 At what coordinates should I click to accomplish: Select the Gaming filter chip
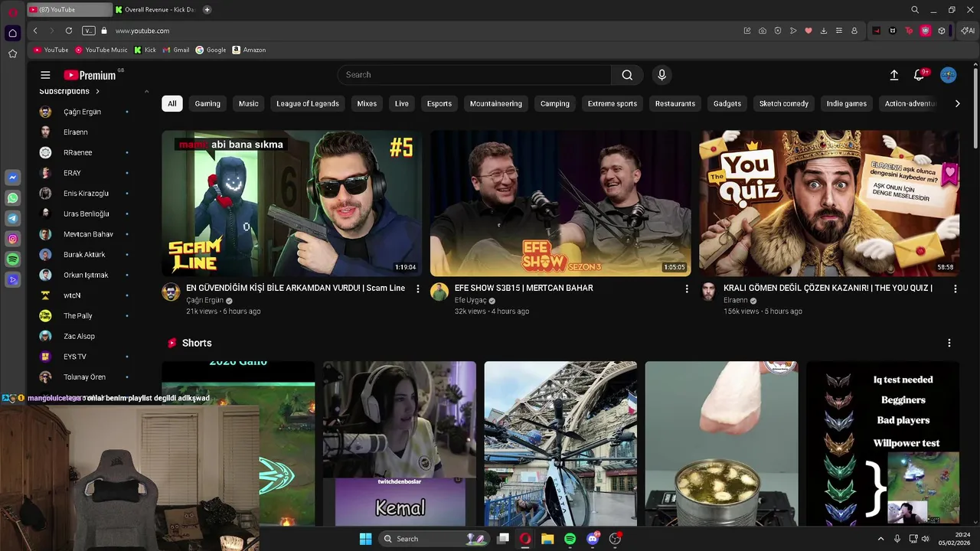(x=207, y=103)
